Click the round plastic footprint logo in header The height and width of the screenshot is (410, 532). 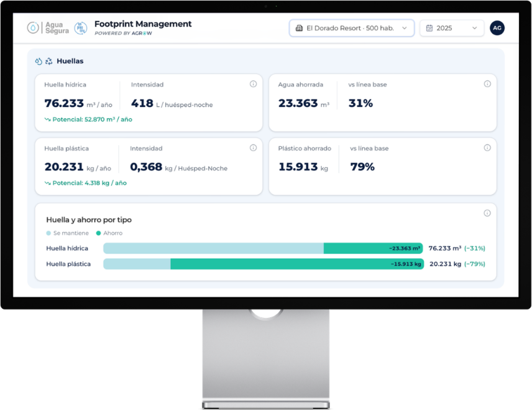pyautogui.click(x=81, y=28)
